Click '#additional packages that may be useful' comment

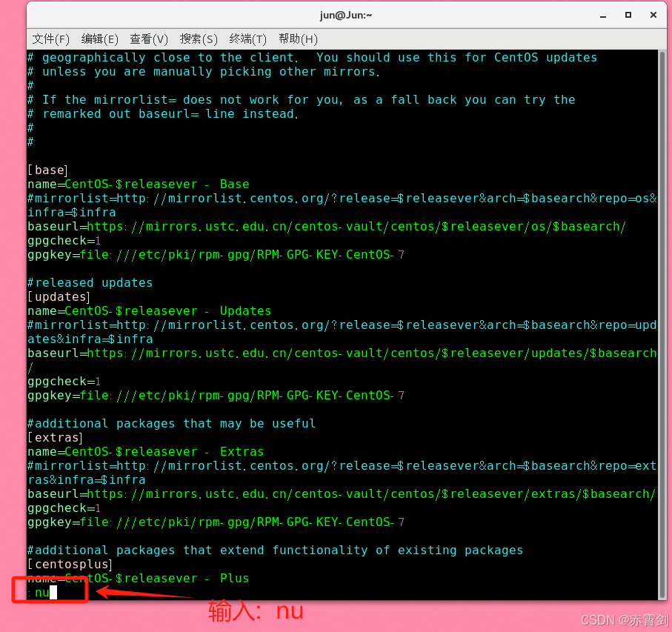(171, 423)
